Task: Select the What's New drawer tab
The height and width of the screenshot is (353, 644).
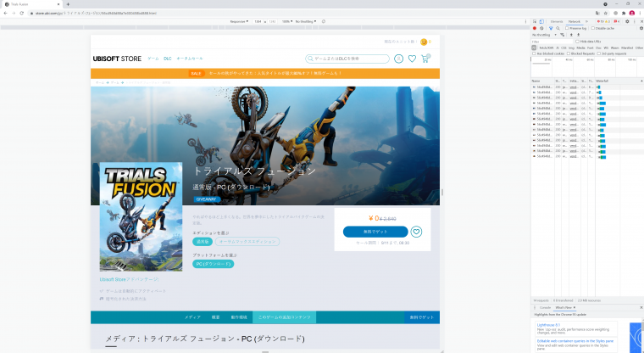Action: 563,308
